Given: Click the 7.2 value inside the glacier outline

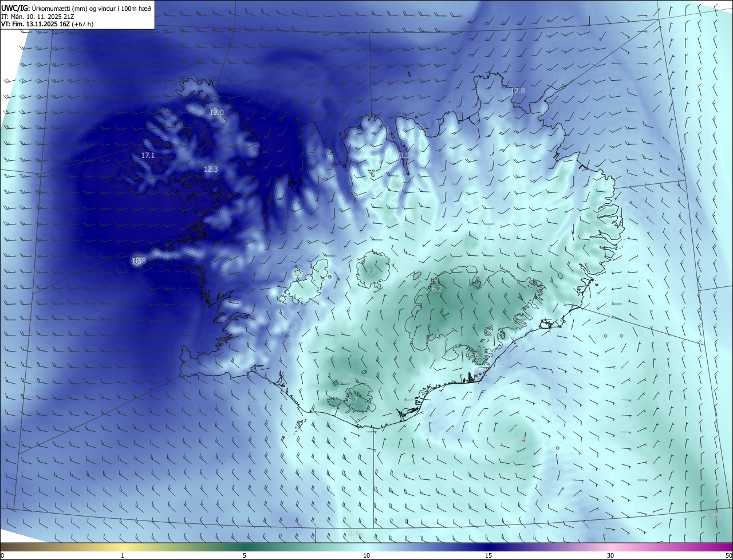Looking at the screenshot, I should click(x=371, y=271).
